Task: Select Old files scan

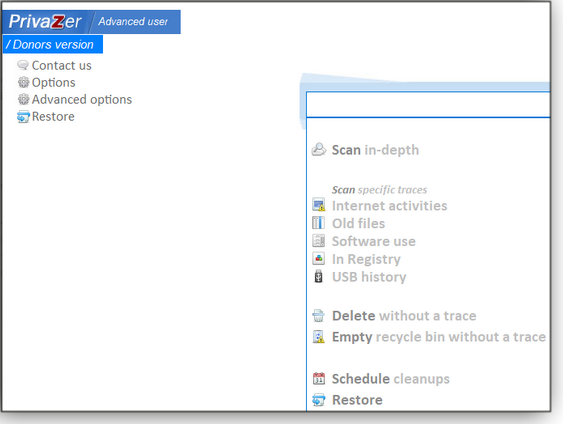Action: click(x=358, y=224)
